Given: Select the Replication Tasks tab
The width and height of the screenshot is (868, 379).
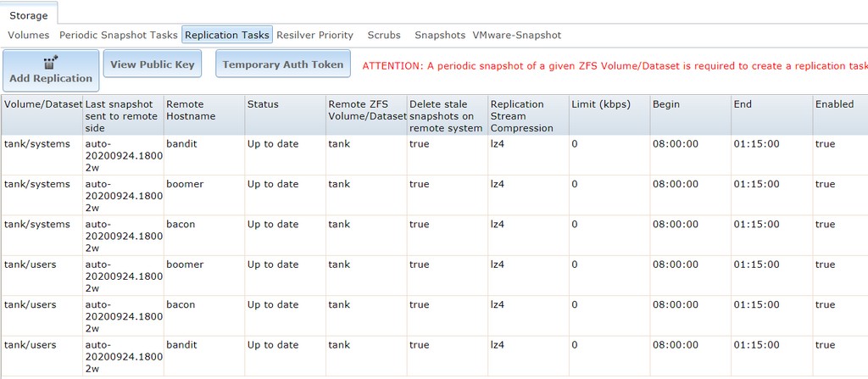Looking at the screenshot, I should 227,36.
